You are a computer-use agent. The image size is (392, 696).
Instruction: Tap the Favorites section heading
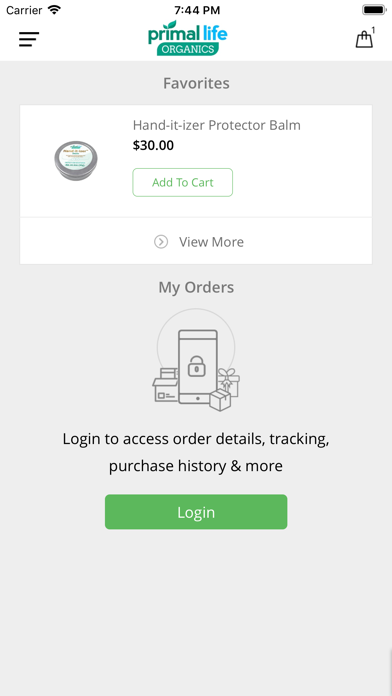196,83
